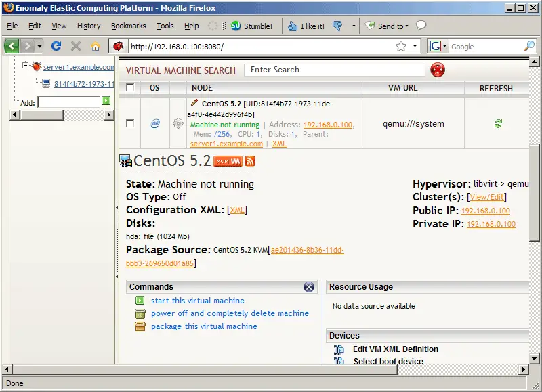Image resolution: width=542 pixels, height=392 pixels.
Task: Select the 814f4b72-1973-11 VM tree item
Action: [84, 84]
